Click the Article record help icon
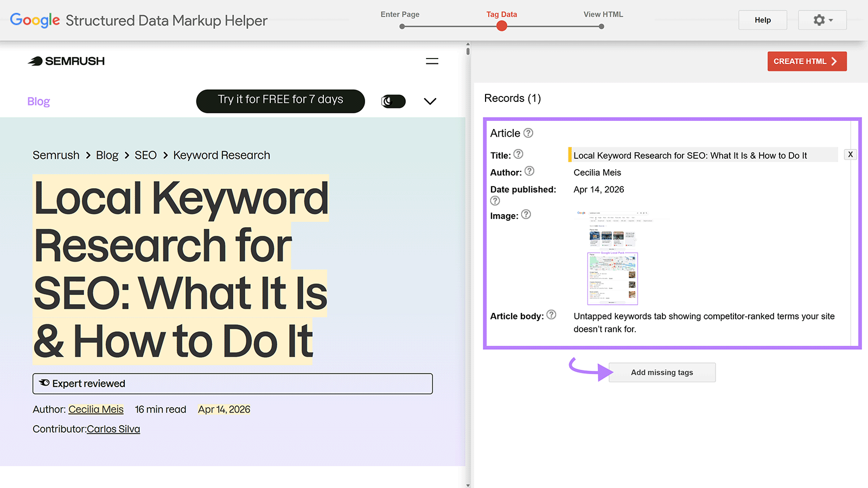Viewport: 868px width, 488px height. click(x=527, y=133)
